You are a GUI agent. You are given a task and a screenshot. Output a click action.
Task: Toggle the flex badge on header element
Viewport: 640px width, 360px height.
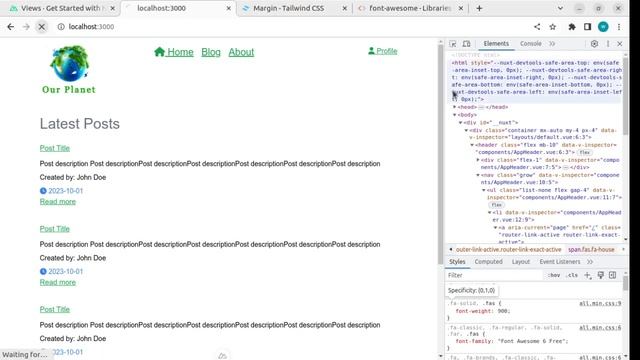[585, 152]
